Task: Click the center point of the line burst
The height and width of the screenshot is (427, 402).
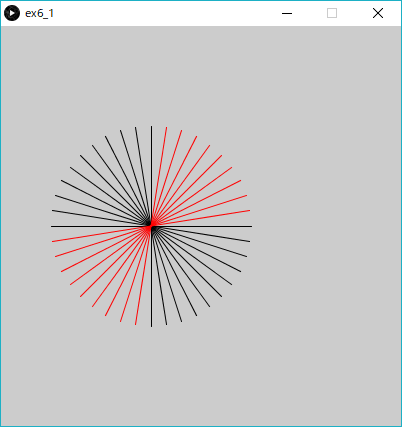Action: (151, 226)
